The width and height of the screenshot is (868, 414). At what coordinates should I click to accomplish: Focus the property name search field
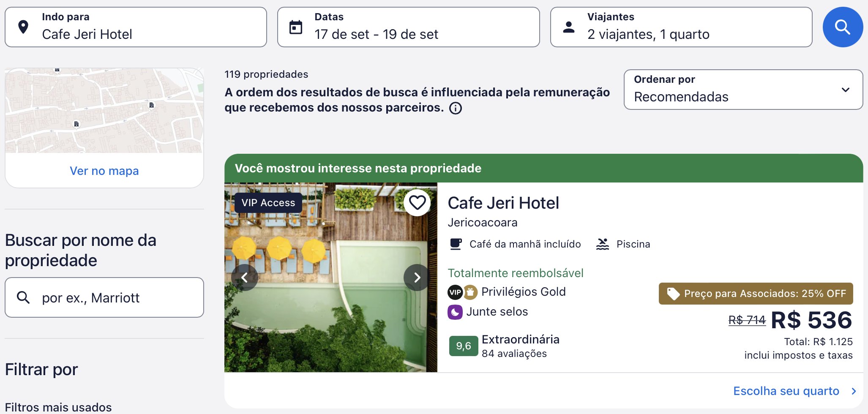[x=104, y=297]
